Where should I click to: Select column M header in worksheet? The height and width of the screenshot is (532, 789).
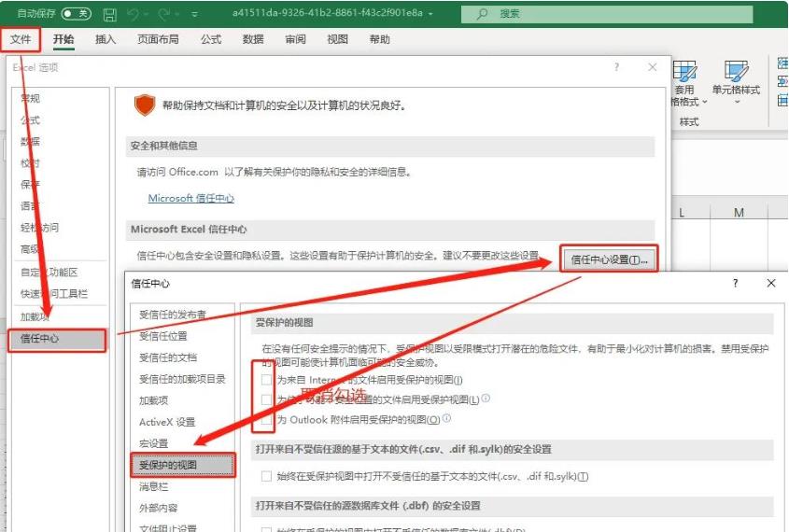(739, 213)
